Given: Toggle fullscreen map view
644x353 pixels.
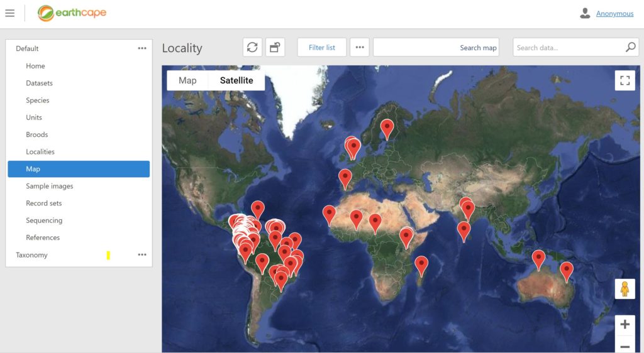Looking at the screenshot, I should [625, 80].
